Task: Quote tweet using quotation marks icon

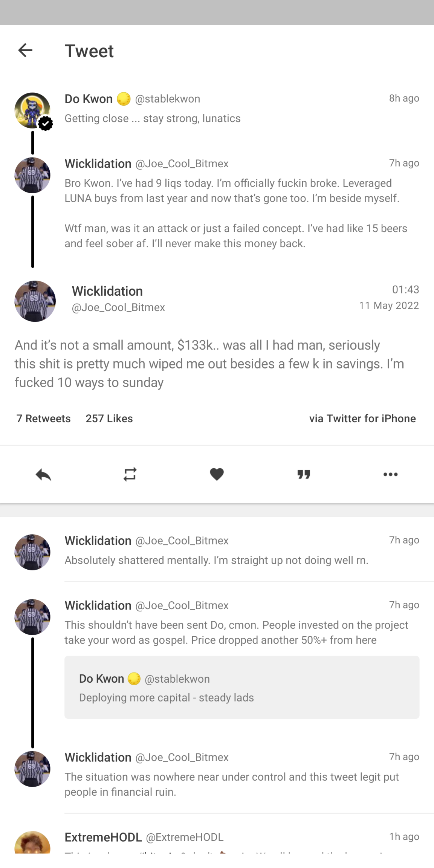Action: click(x=304, y=474)
